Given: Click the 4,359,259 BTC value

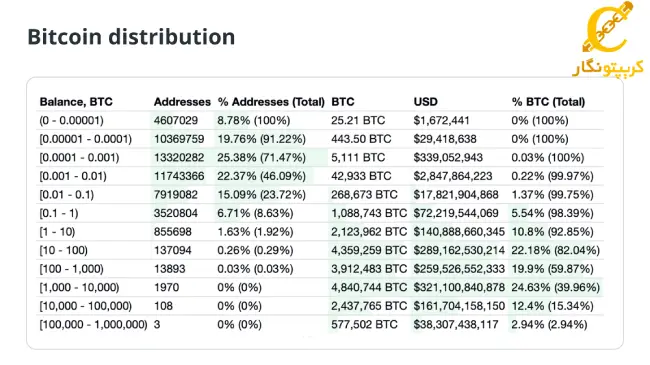Looking at the screenshot, I should pos(369,251).
